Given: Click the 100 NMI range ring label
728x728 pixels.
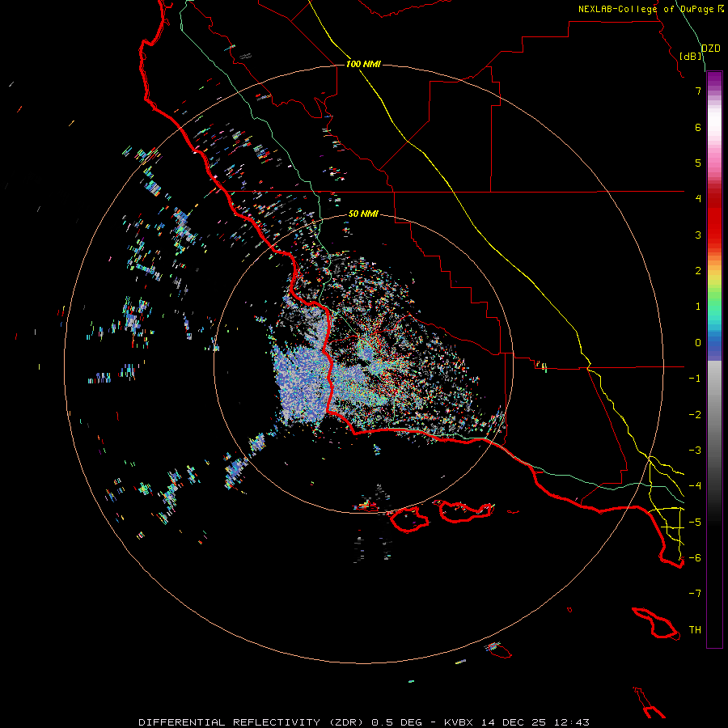Looking at the screenshot, I should point(363,64).
